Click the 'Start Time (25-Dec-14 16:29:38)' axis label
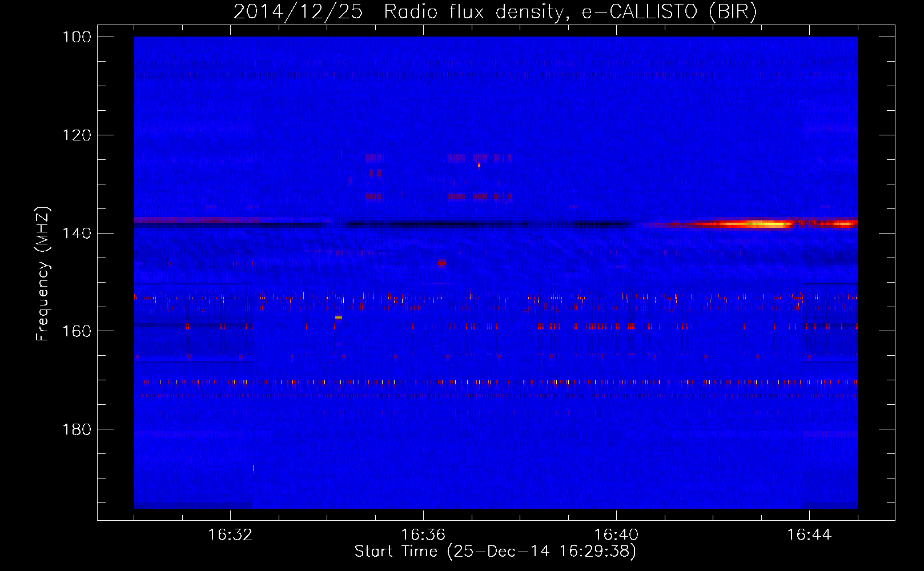 point(495,552)
